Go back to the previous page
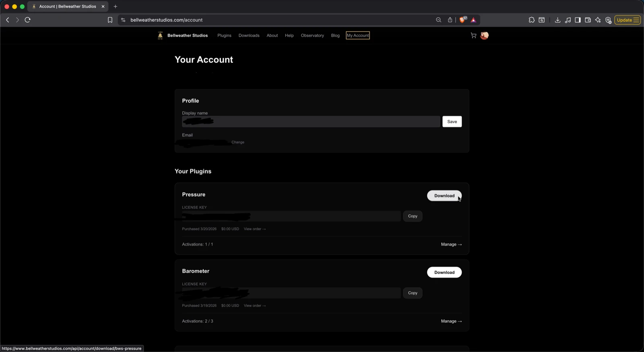Image resolution: width=644 pixels, height=352 pixels. (x=8, y=20)
